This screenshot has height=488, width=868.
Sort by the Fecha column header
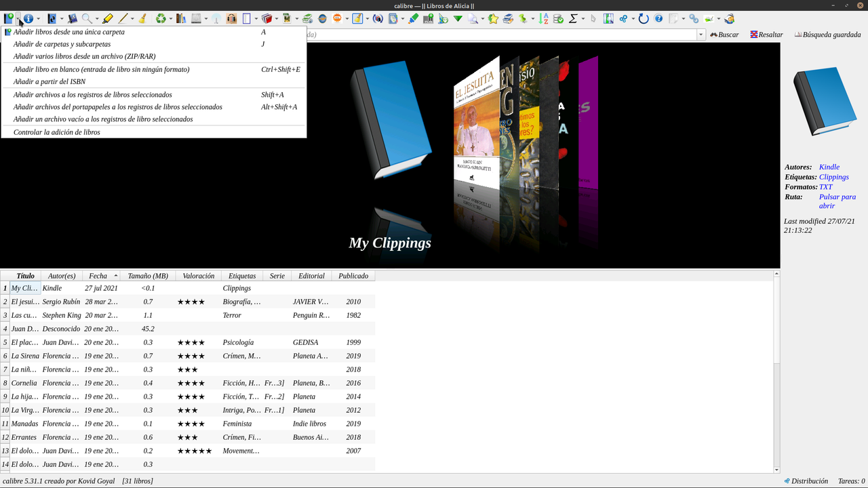point(101,276)
